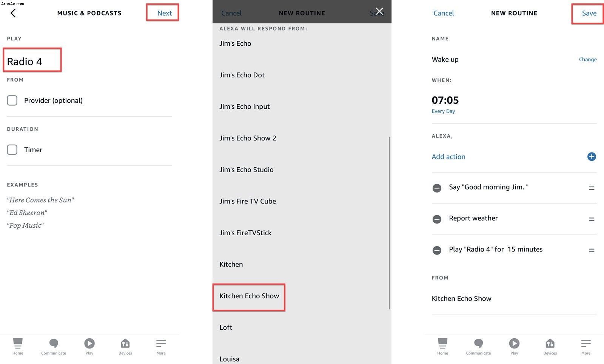Cancel the routine in right screen
The width and height of the screenshot is (604, 364).
444,13
